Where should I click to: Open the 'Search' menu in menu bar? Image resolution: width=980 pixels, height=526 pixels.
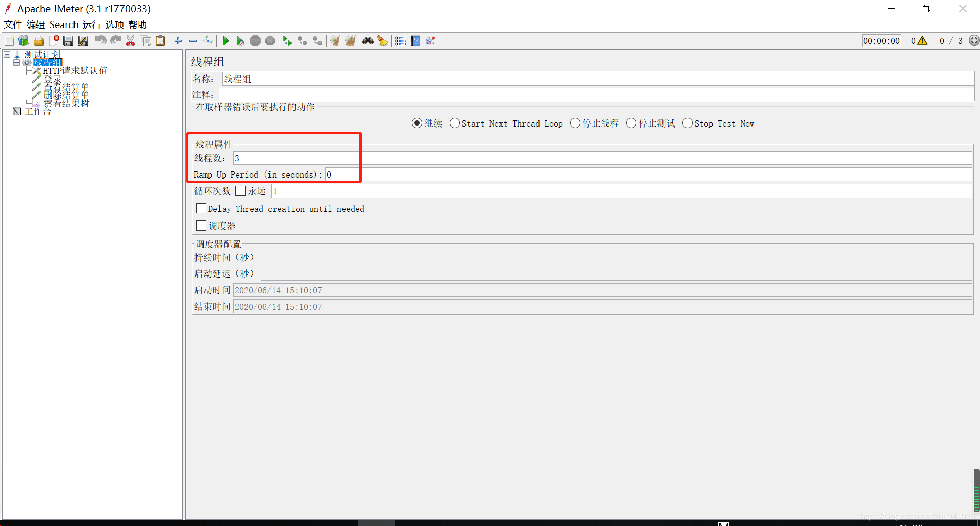click(63, 24)
